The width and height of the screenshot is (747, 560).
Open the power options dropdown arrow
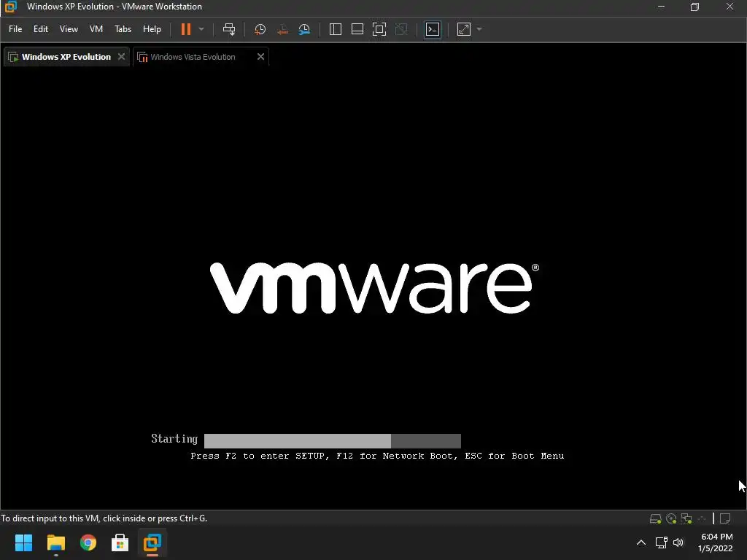(201, 29)
